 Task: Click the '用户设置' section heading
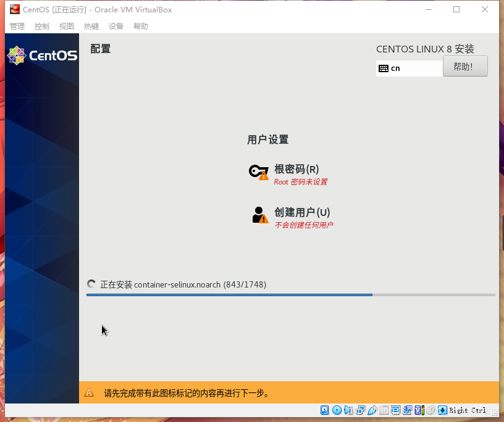tap(268, 139)
